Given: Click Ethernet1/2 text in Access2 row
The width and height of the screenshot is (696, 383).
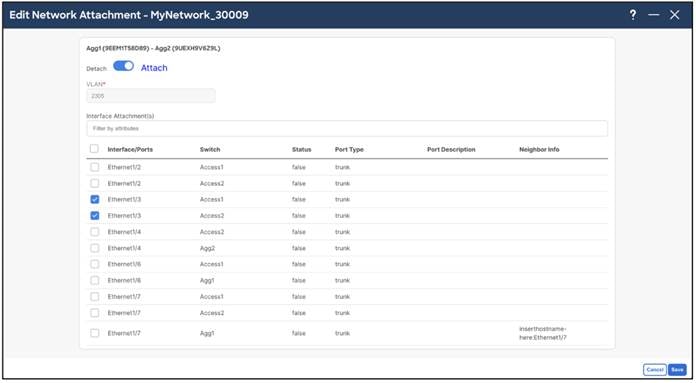Looking at the screenshot, I should [124, 183].
